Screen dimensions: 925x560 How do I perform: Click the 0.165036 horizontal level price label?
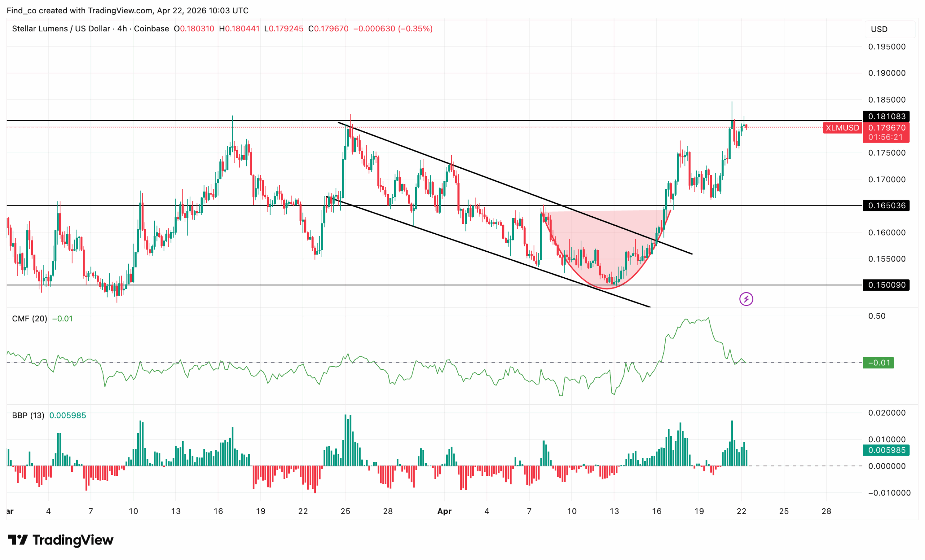click(886, 205)
